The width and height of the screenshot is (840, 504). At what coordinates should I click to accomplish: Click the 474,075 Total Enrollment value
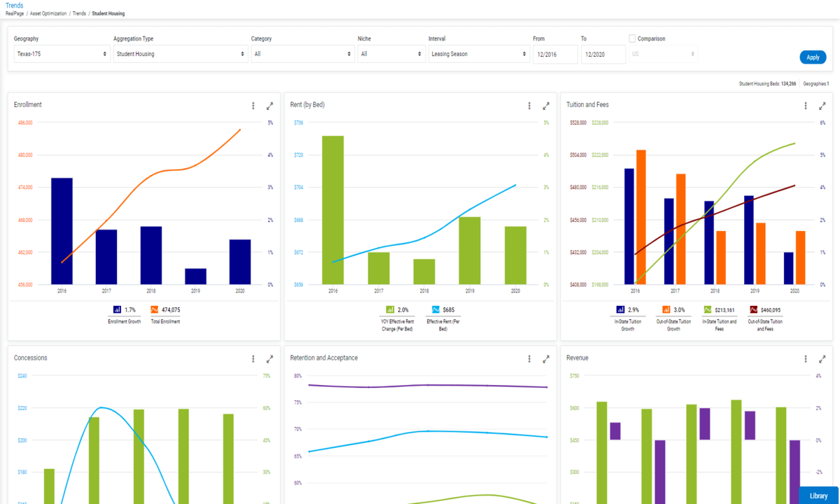170,309
